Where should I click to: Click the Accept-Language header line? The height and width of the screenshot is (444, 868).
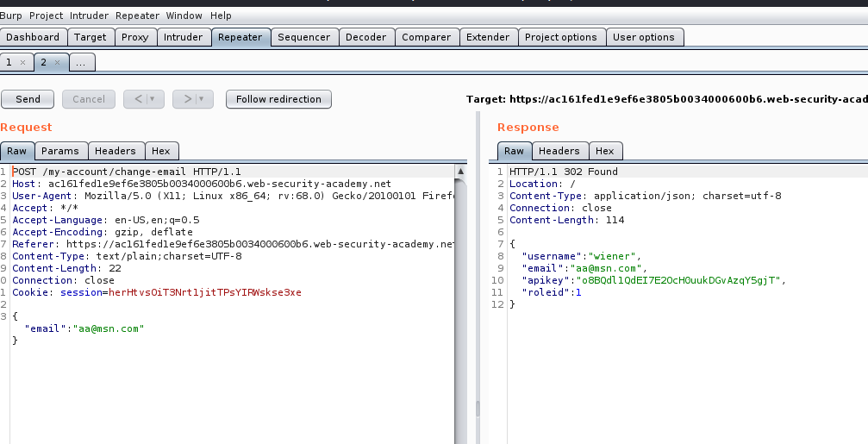click(x=106, y=220)
